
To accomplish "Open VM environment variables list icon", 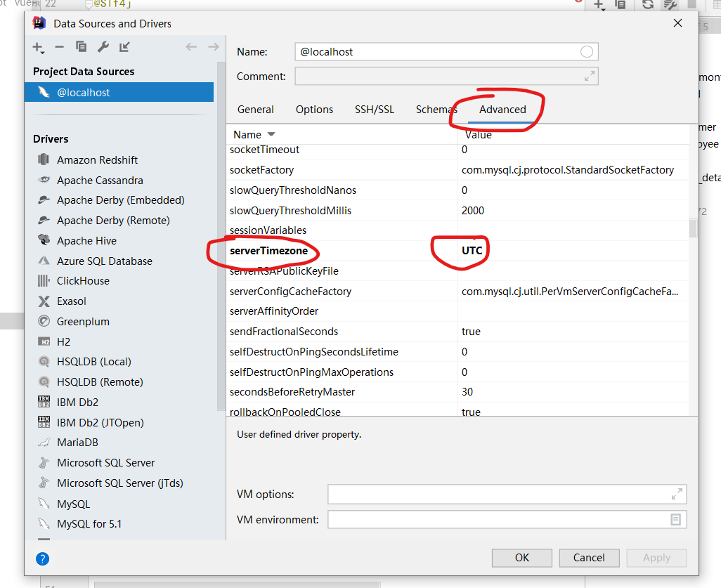I will click(675, 519).
